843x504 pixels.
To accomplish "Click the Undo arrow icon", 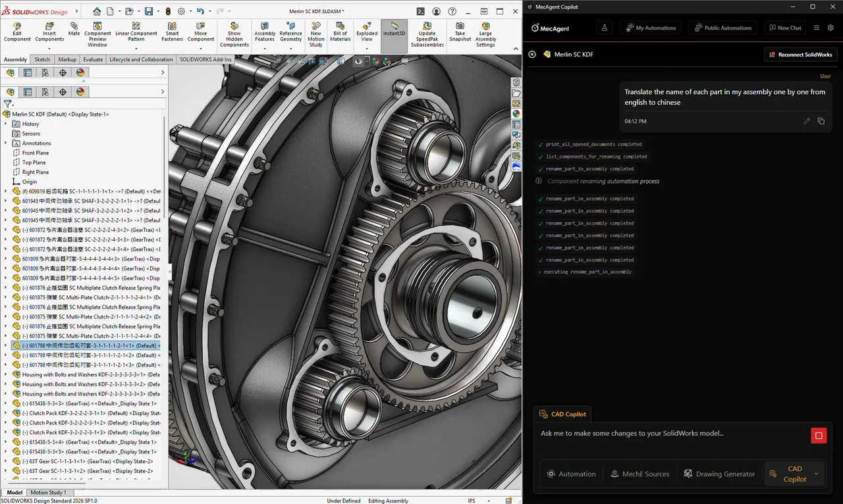I will pyautogui.click(x=200, y=11).
